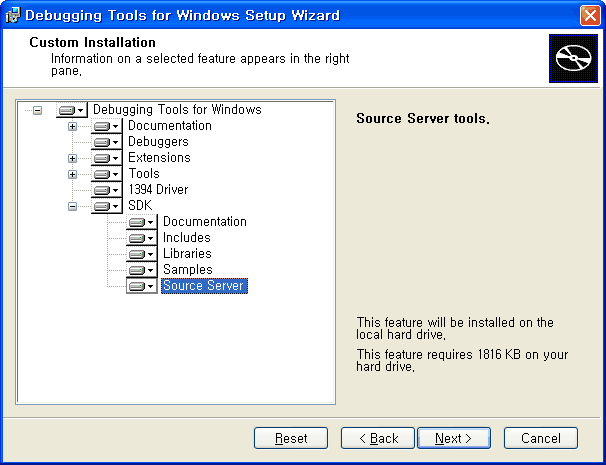Cancel the setup wizard
The image size is (606, 465).
click(x=541, y=438)
